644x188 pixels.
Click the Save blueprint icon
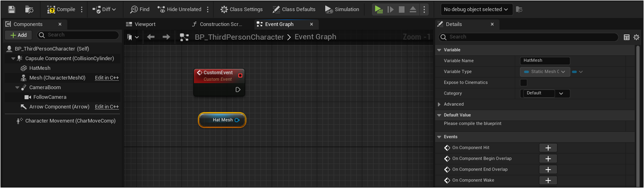[12, 9]
